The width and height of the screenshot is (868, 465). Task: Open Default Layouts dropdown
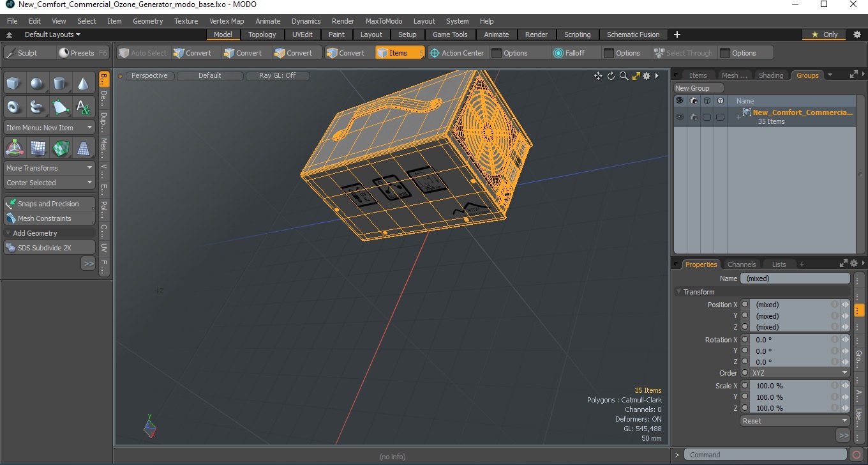pyautogui.click(x=52, y=34)
